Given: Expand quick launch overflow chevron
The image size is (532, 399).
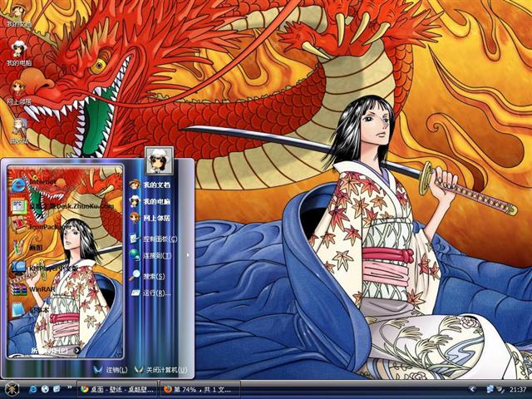Looking at the screenshot, I should (x=69, y=387).
